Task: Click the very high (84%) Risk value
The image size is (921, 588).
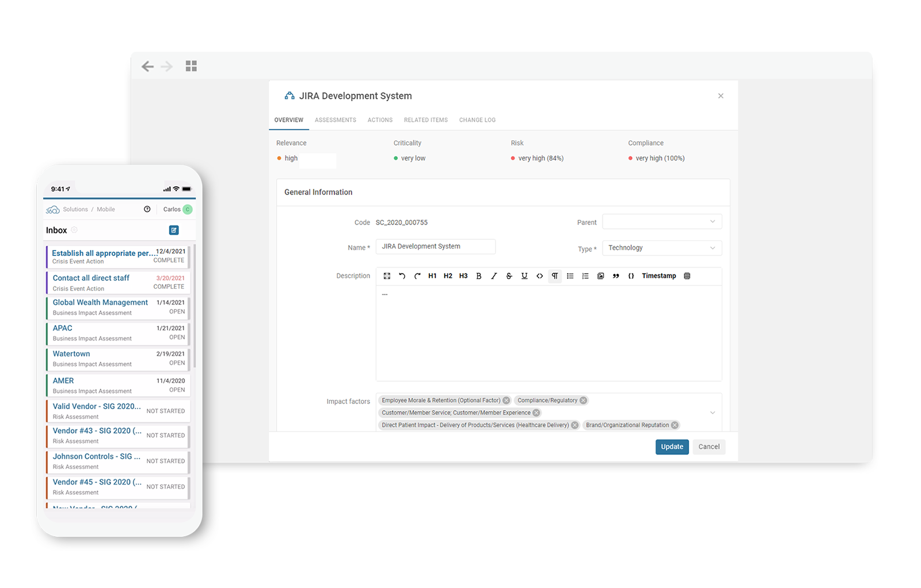Action: (541, 158)
